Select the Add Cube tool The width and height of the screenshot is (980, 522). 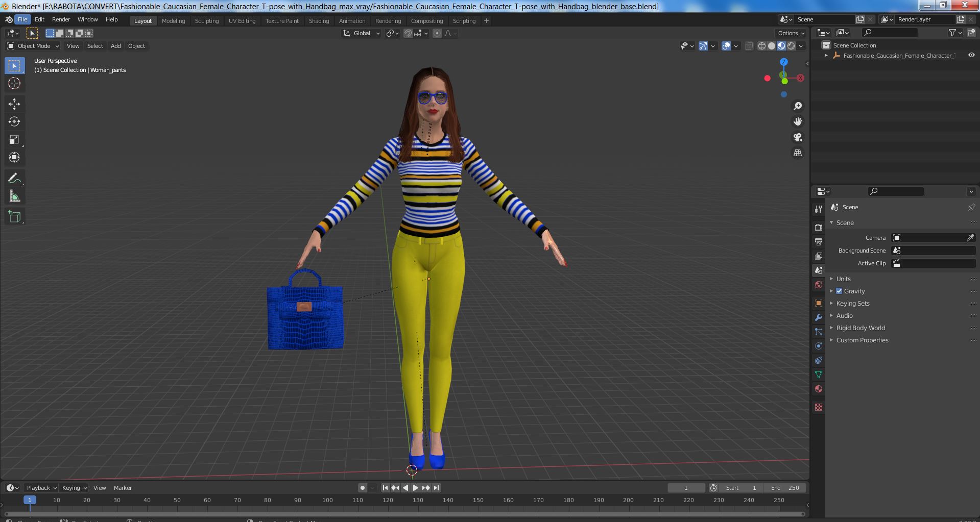pos(14,216)
